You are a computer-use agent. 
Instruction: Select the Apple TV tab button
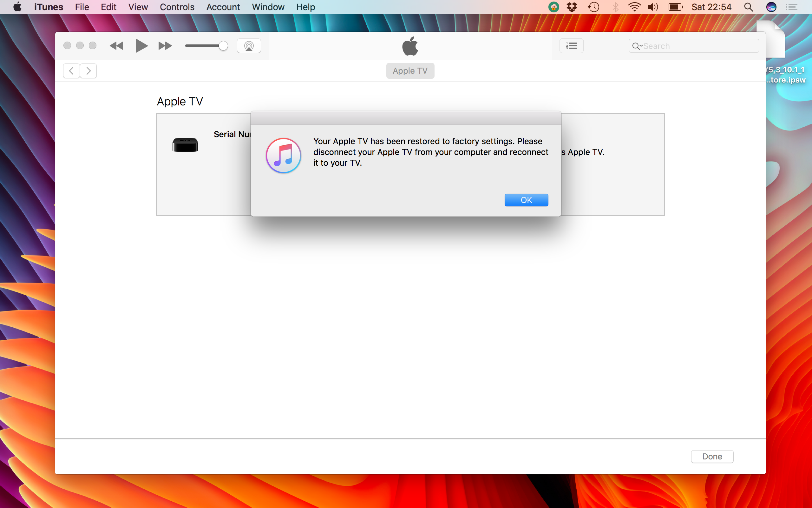410,70
